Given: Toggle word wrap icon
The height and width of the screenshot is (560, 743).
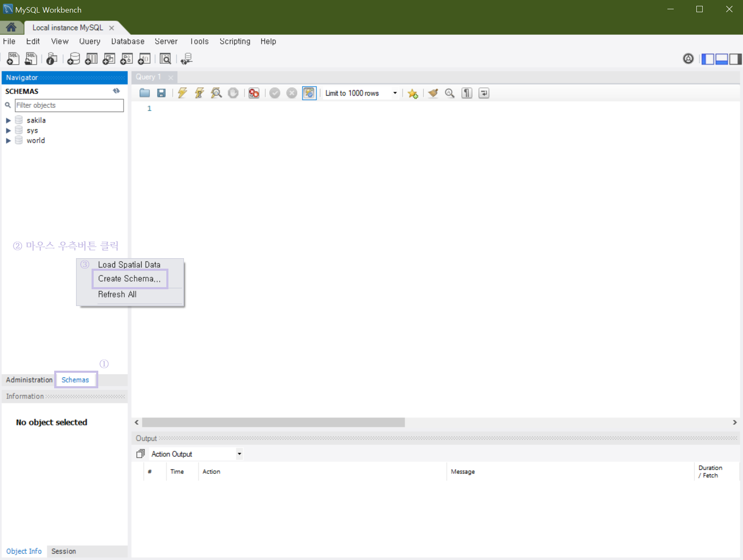Looking at the screenshot, I should pos(484,93).
